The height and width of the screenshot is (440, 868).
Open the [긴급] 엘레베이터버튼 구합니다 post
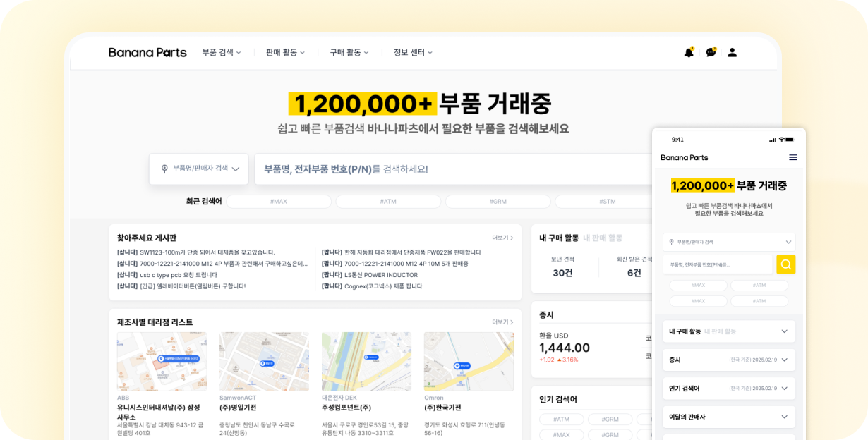[x=181, y=286]
